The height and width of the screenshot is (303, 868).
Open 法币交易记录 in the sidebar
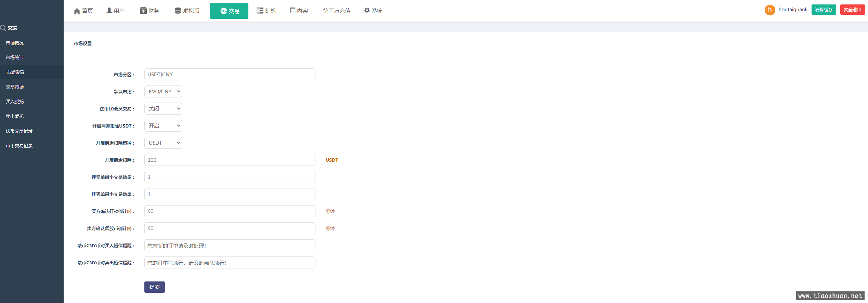point(19,131)
